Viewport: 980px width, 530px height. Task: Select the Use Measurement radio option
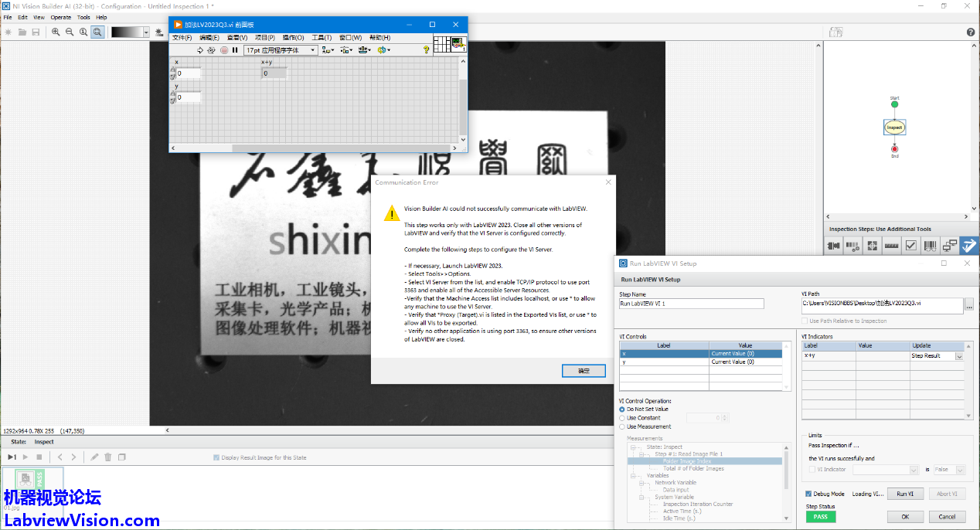(x=622, y=426)
